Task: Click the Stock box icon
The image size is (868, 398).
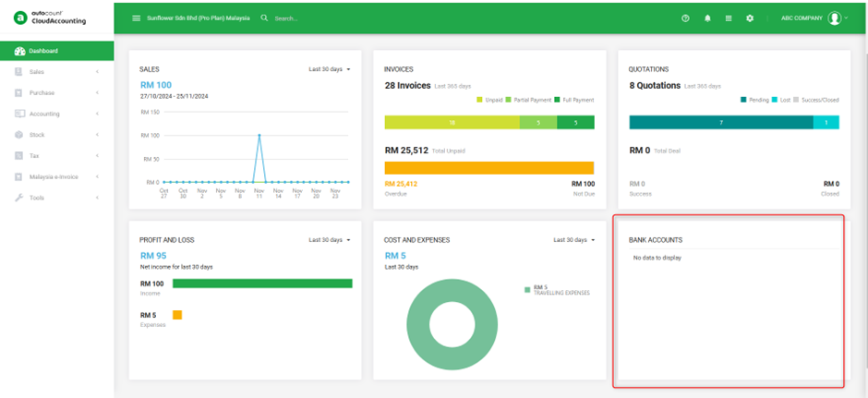Action: 18,135
